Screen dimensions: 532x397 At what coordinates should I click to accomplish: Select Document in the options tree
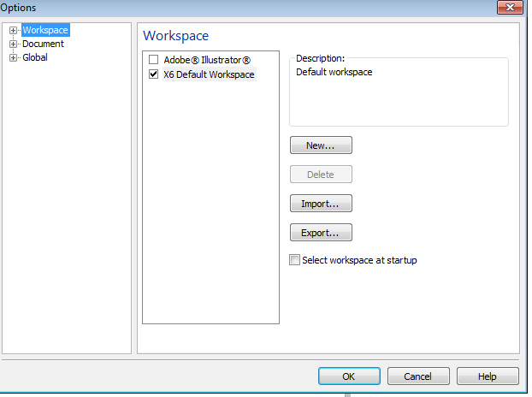pyautogui.click(x=43, y=44)
